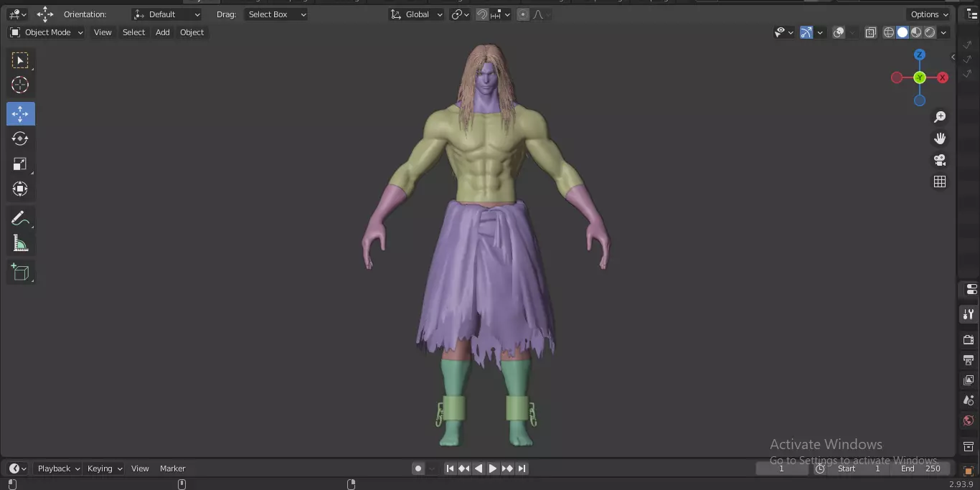
Task: Select the Add Cube tool
Action: [20, 272]
